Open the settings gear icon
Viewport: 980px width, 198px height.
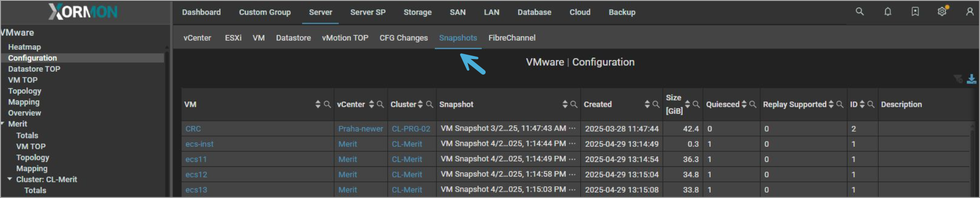coord(942,12)
